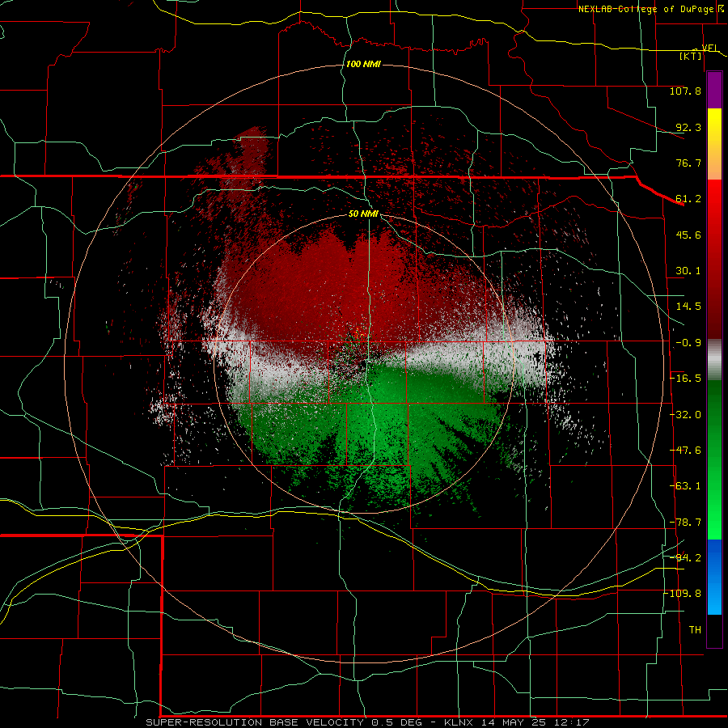Screen dimensions: 728x728
Task: Click the 76.7 legend value
Action: (688, 163)
